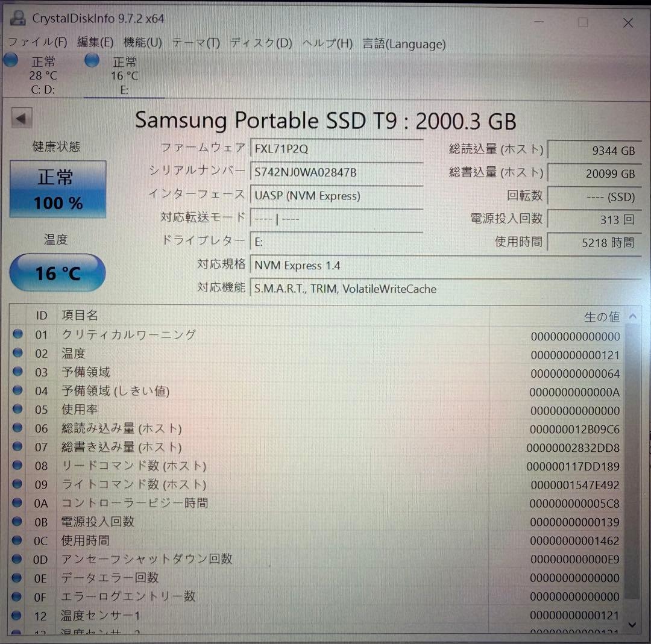The image size is (651, 644).
Task: Select the C: D: disk tab showing 28 °C
Action: [42, 75]
